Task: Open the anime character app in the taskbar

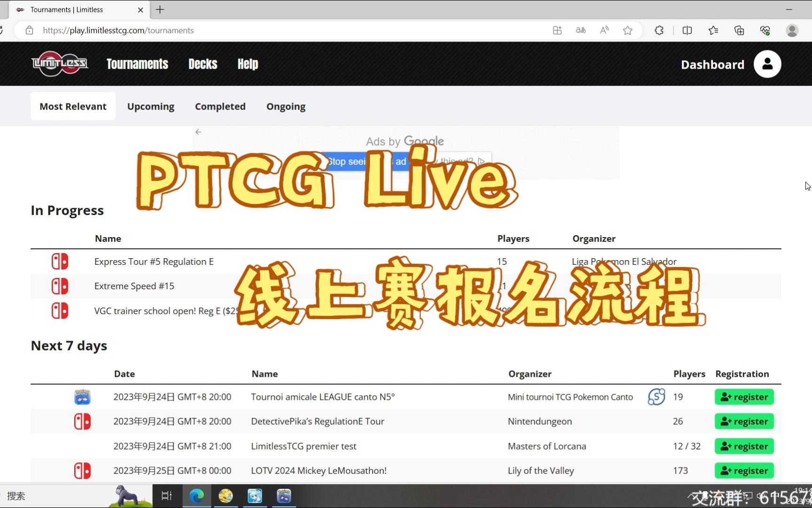Action: pos(255,496)
